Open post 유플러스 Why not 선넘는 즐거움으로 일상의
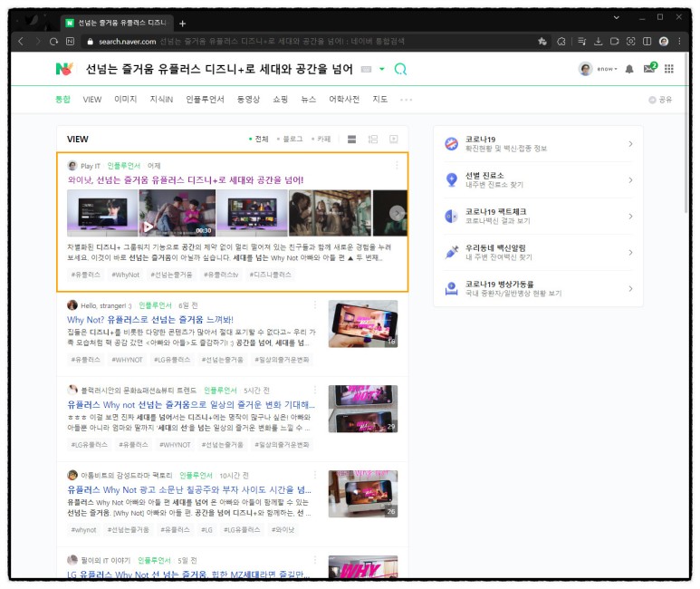This screenshot has width=700, height=589. coord(191,404)
